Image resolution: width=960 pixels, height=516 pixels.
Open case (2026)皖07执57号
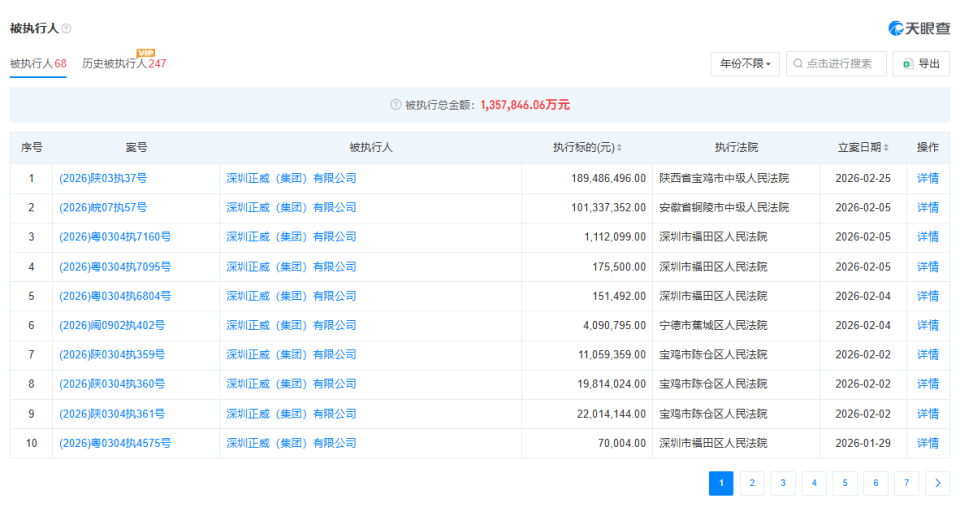[103, 208]
